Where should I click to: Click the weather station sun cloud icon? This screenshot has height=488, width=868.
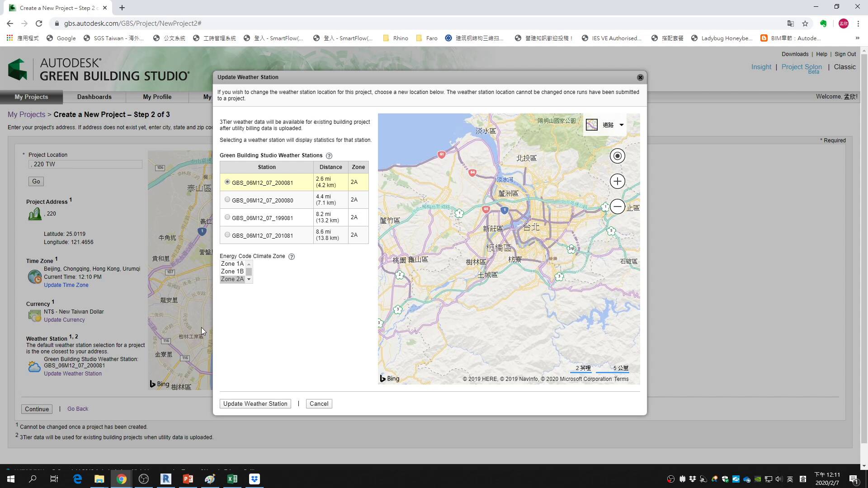pyautogui.click(x=34, y=366)
